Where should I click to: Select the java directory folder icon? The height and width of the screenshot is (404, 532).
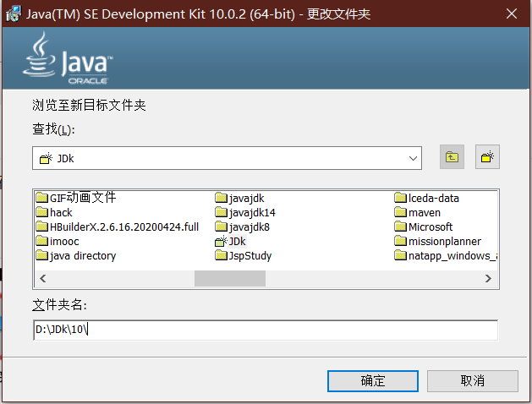click(42, 255)
